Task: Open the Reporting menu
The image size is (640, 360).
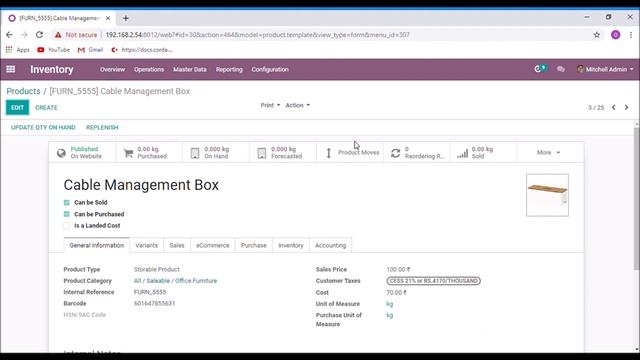Action: tap(229, 69)
